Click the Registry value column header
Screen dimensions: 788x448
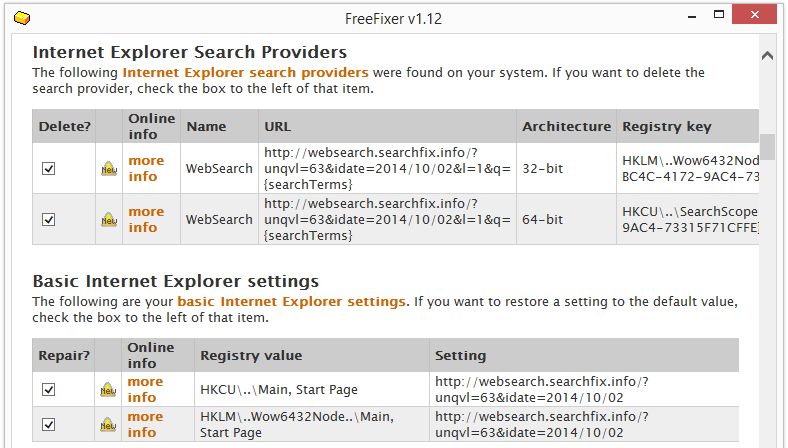pos(312,355)
